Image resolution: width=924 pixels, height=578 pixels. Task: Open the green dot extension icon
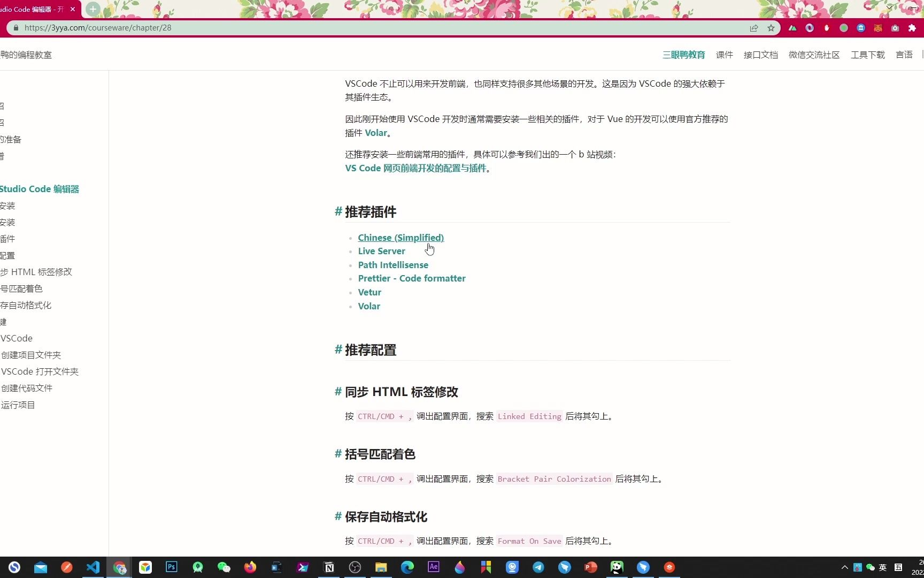(x=844, y=28)
